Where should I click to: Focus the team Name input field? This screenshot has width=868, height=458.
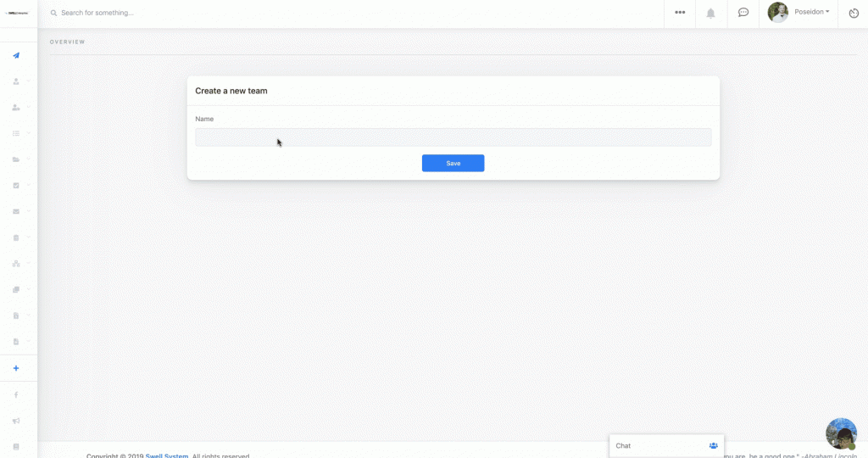coord(453,137)
